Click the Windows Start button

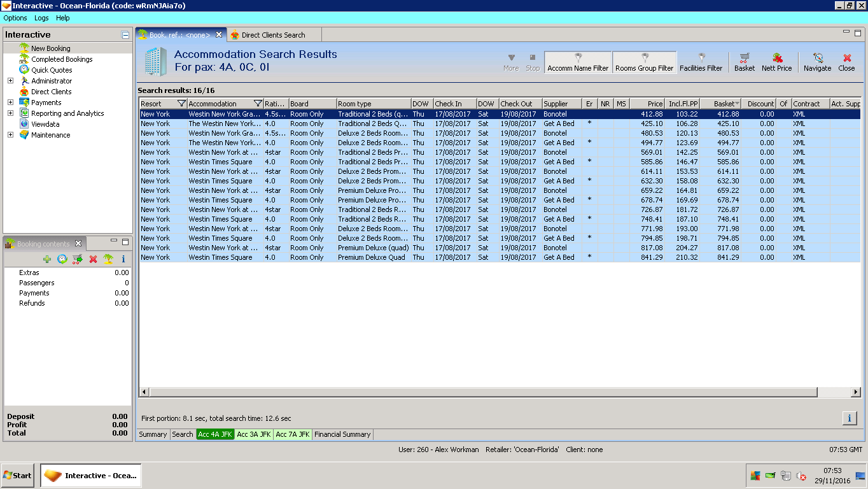tap(18, 476)
